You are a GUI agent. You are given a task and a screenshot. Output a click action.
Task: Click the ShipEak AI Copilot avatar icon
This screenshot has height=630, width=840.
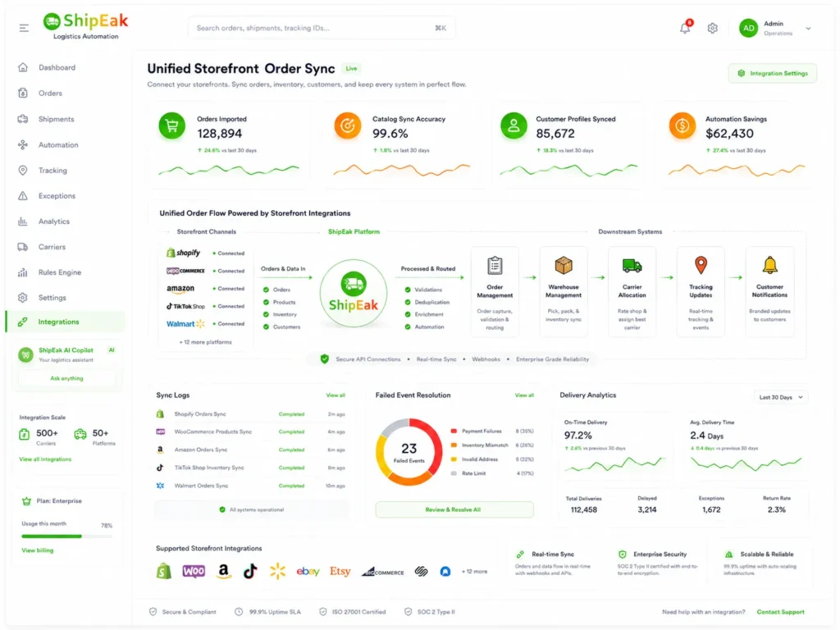tap(25, 354)
